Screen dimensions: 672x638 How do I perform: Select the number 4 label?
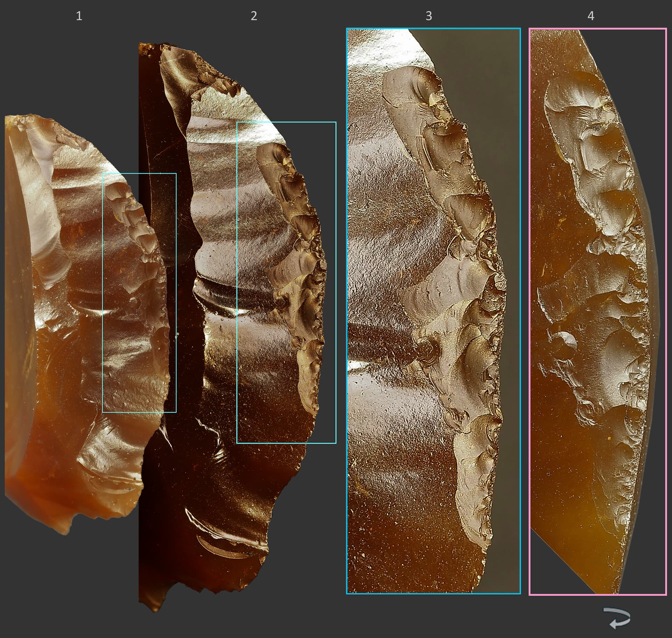pos(591,16)
